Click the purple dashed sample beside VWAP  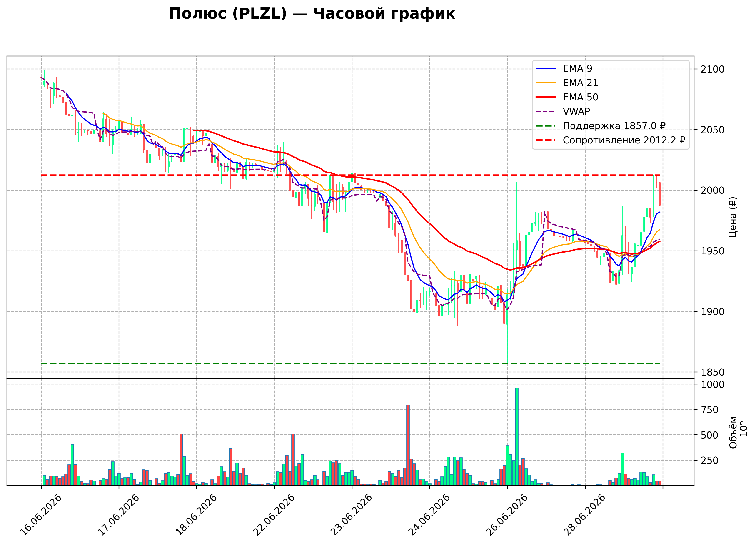pyautogui.click(x=546, y=112)
